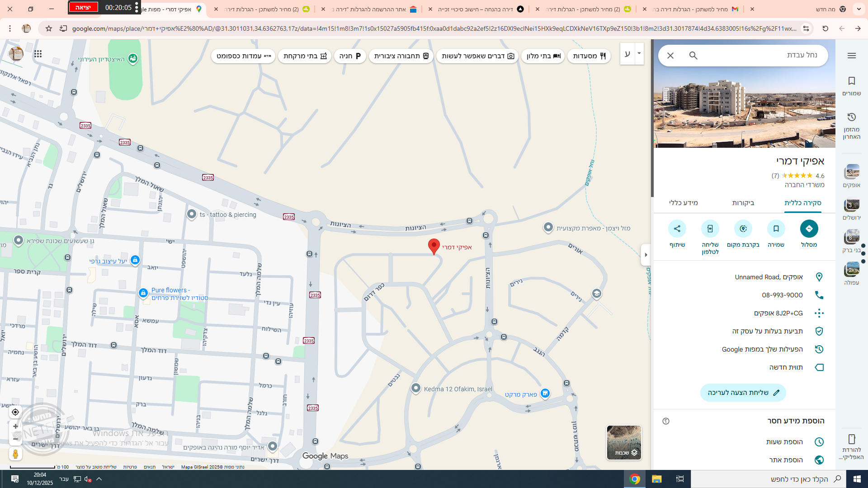Click the place photo thumbnail
Viewport: 868px width, 488px height.
[x=744, y=113]
